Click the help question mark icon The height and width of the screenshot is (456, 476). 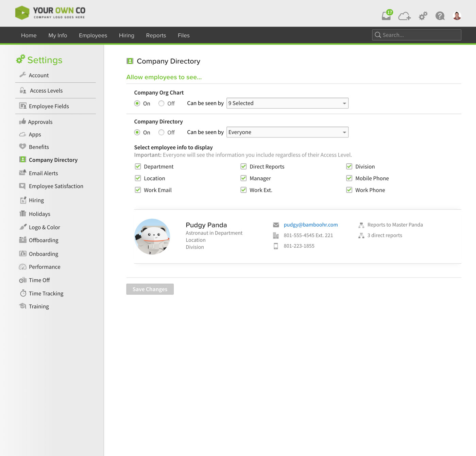click(x=440, y=16)
